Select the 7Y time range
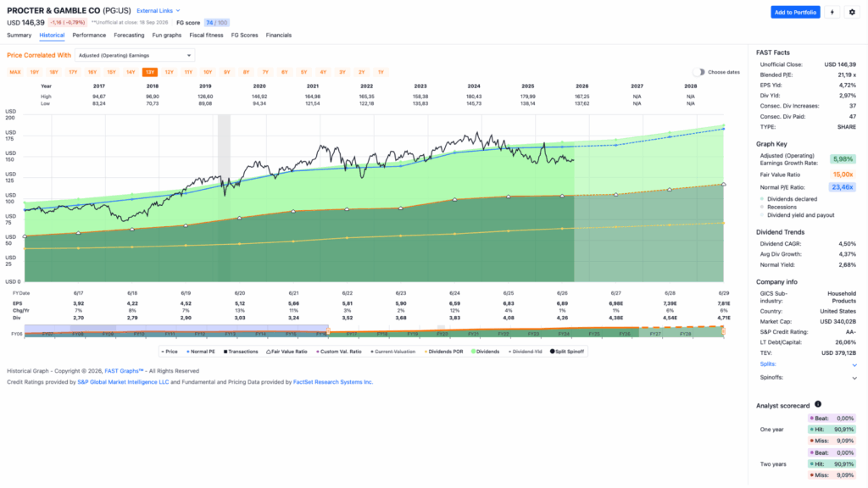This screenshot has height=488, width=868. point(265,72)
